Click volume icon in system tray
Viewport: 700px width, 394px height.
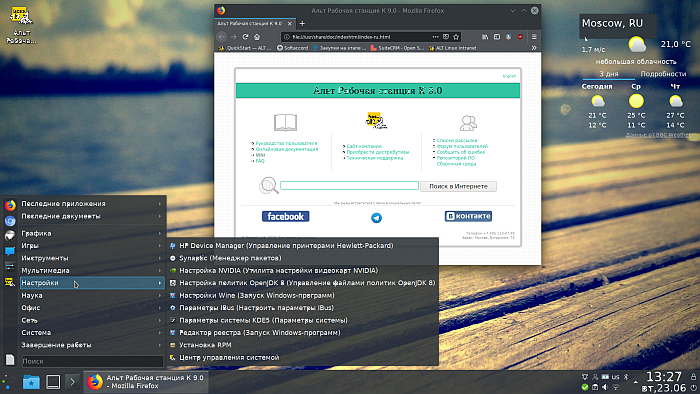pos(605,387)
